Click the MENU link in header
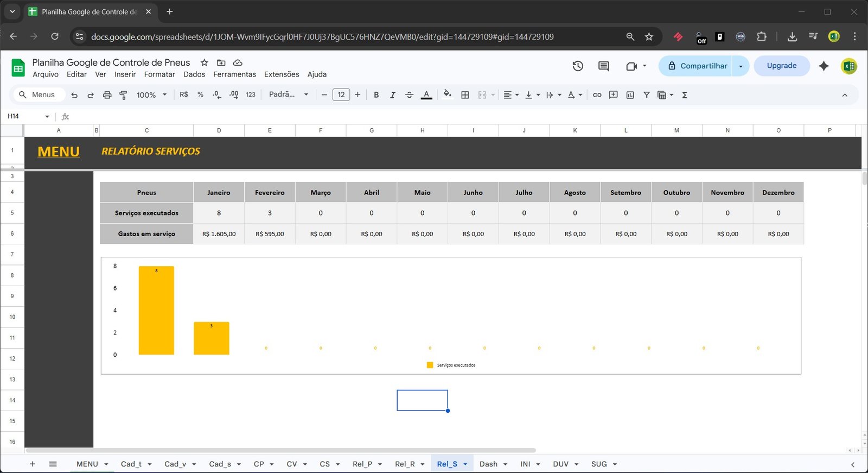Viewport: 868px width, 473px height. tap(59, 152)
